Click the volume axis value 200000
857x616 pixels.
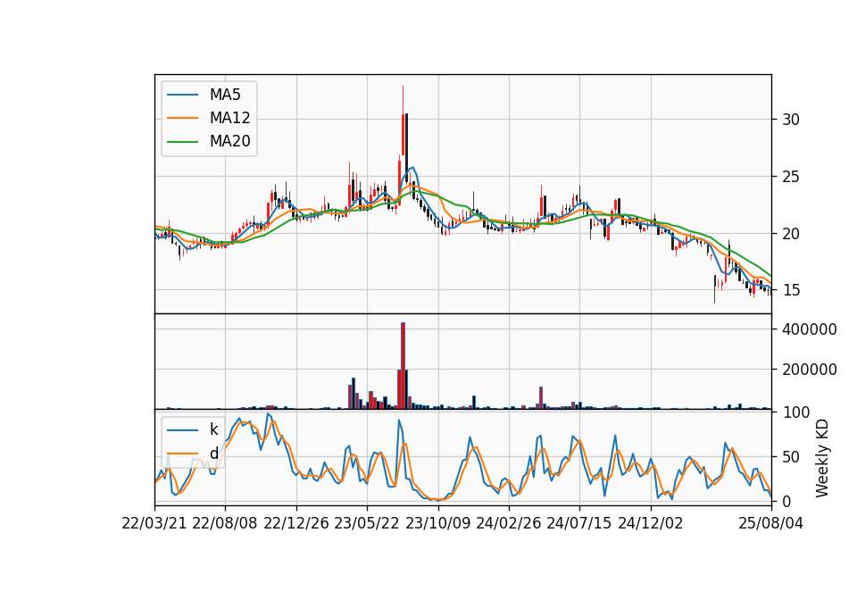[x=810, y=370]
